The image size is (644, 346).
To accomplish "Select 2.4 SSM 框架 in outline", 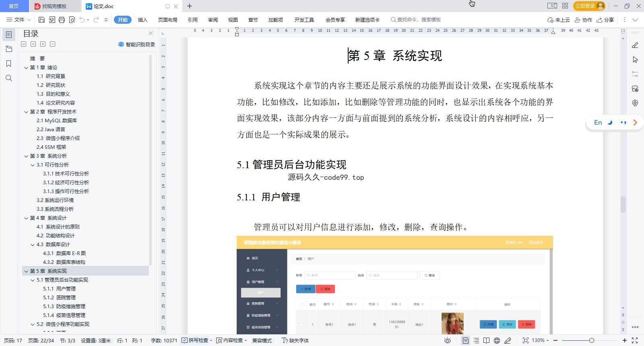I will [51, 147].
